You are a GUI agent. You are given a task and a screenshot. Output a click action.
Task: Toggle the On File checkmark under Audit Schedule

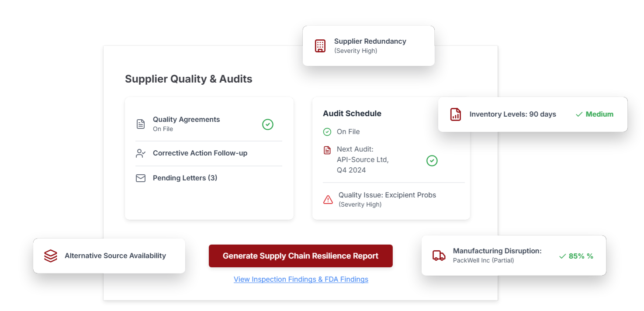tap(327, 131)
